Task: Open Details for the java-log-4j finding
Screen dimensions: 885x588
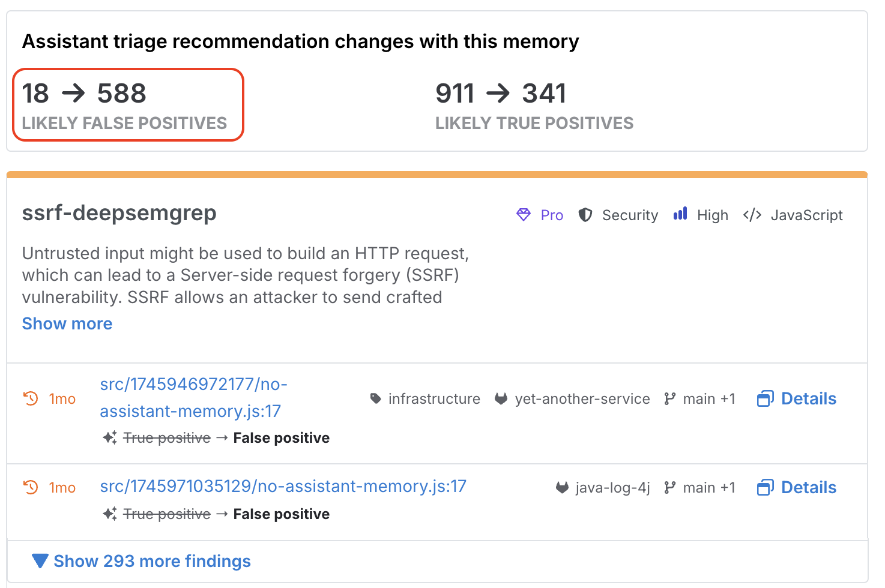Action: tap(797, 487)
